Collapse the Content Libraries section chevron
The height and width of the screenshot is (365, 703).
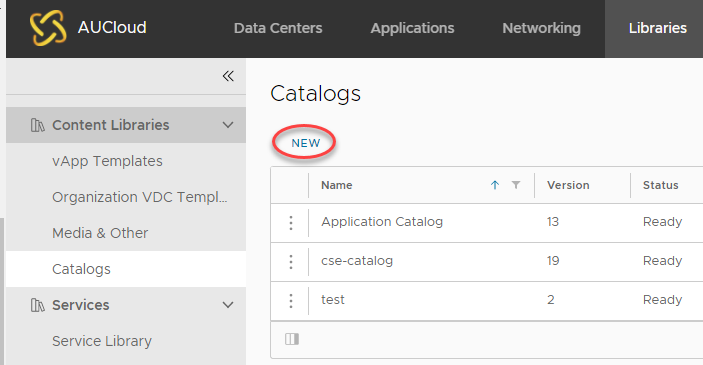(x=228, y=125)
